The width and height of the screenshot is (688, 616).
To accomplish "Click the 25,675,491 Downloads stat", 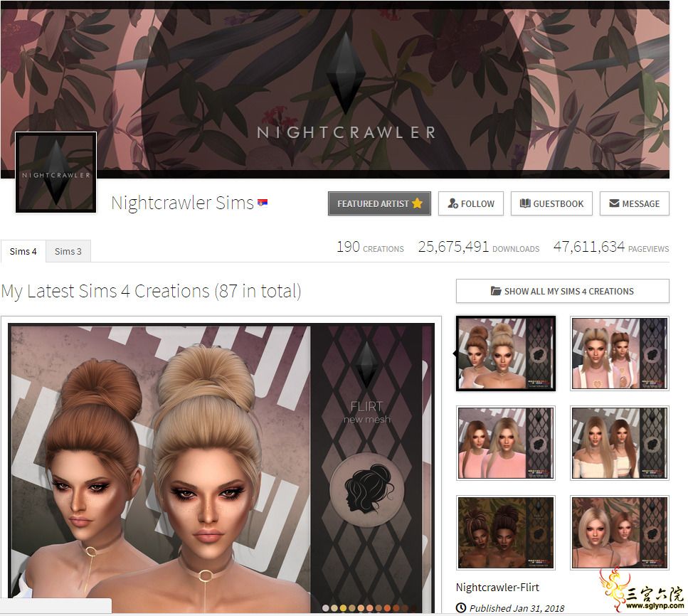I will tap(479, 247).
